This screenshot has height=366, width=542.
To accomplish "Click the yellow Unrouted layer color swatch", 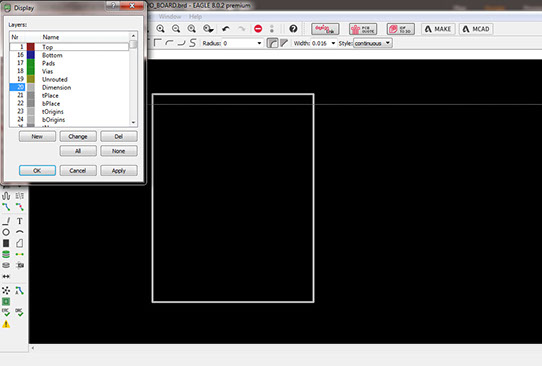I will (31, 79).
